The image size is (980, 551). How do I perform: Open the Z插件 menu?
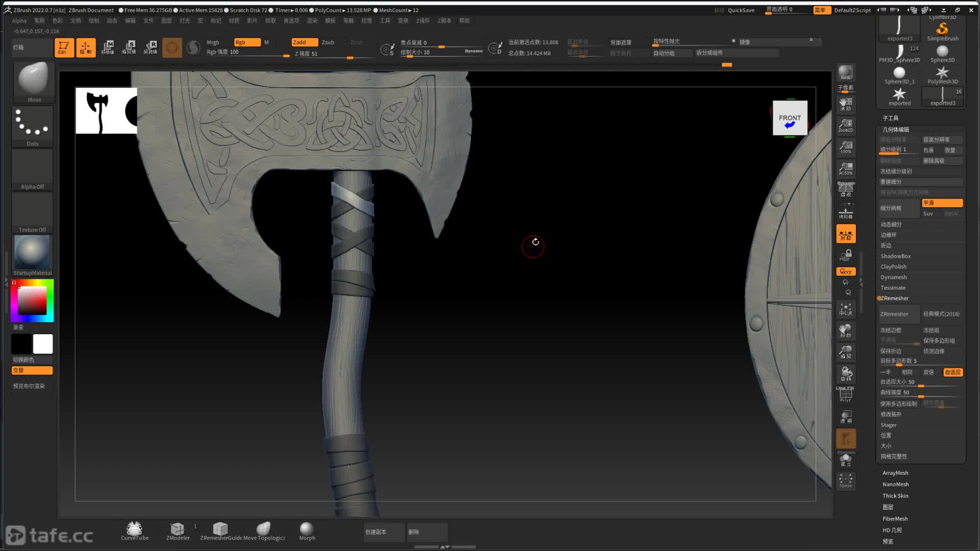[423, 21]
